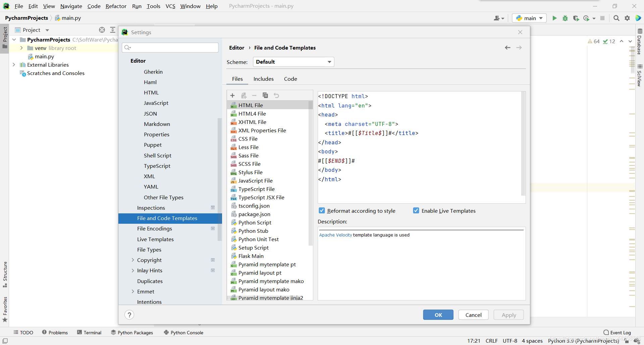The height and width of the screenshot is (345, 644).
Task: Click the Debug bug icon
Action: (565, 18)
